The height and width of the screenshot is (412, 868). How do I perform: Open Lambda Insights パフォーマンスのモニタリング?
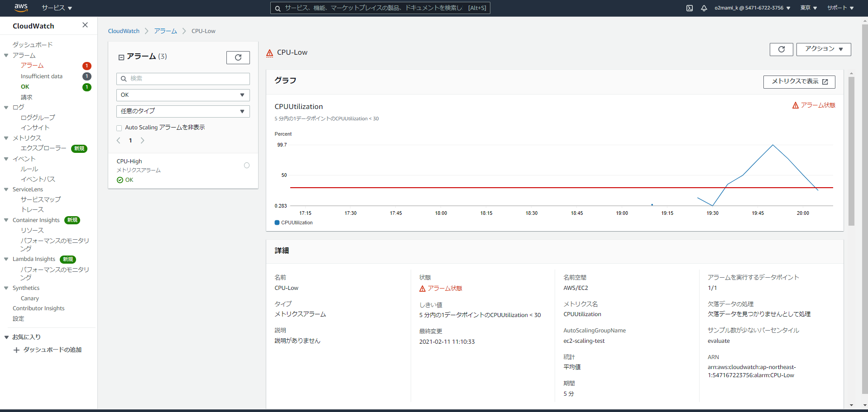(55, 274)
